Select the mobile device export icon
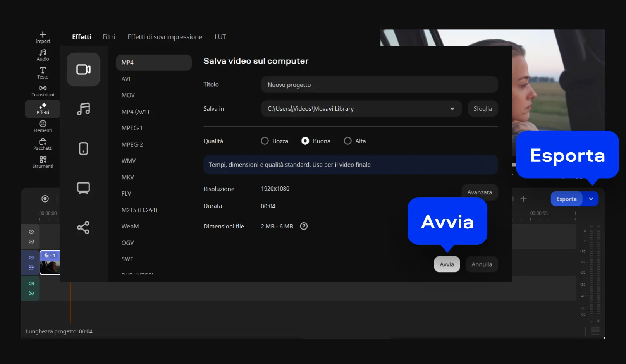 [x=83, y=149]
